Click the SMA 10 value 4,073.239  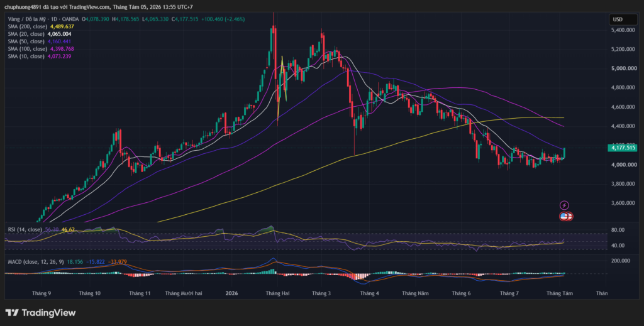click(59, 56)
